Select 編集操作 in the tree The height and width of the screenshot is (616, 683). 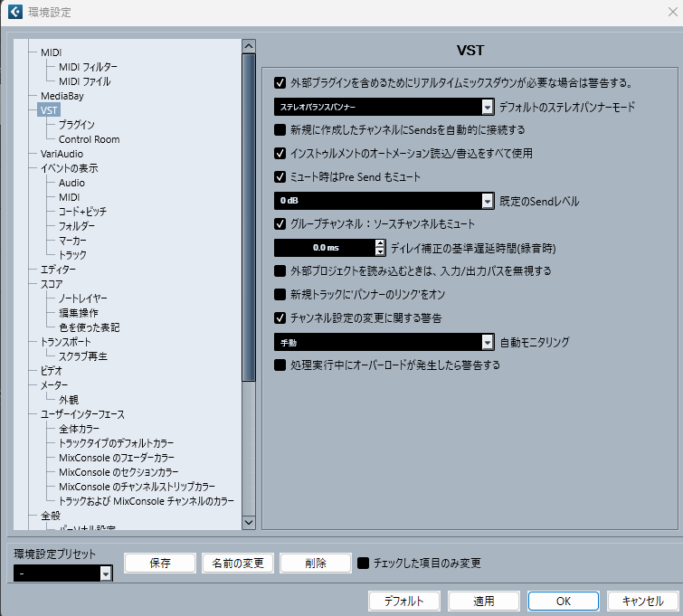79,313
